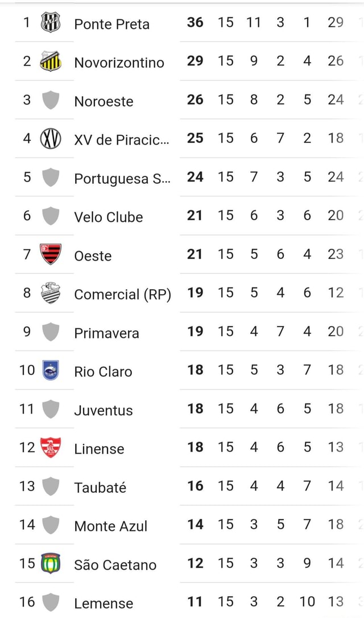The image size is (364, 618).
Task: Select the Novorizontino badge icon
Action: (50, 61)
